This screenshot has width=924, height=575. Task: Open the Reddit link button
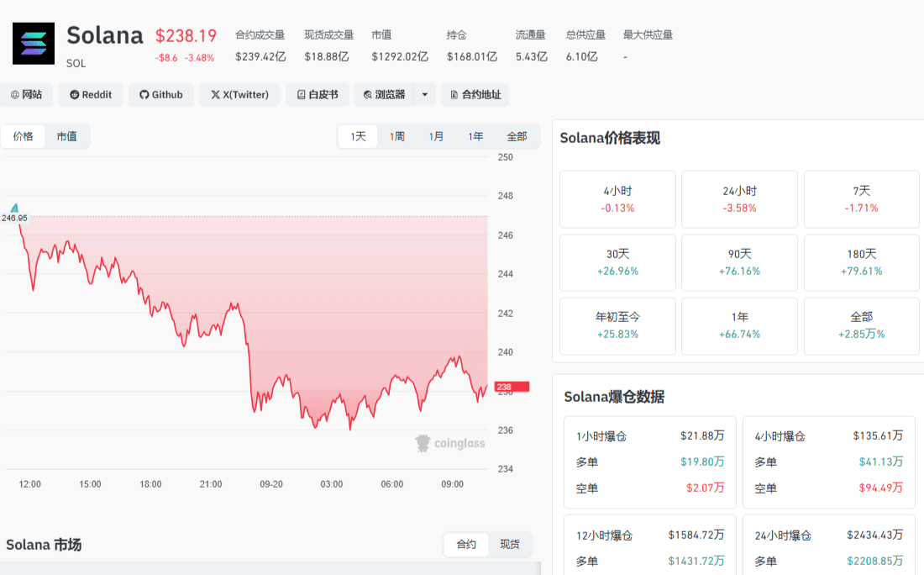[91, 94]
